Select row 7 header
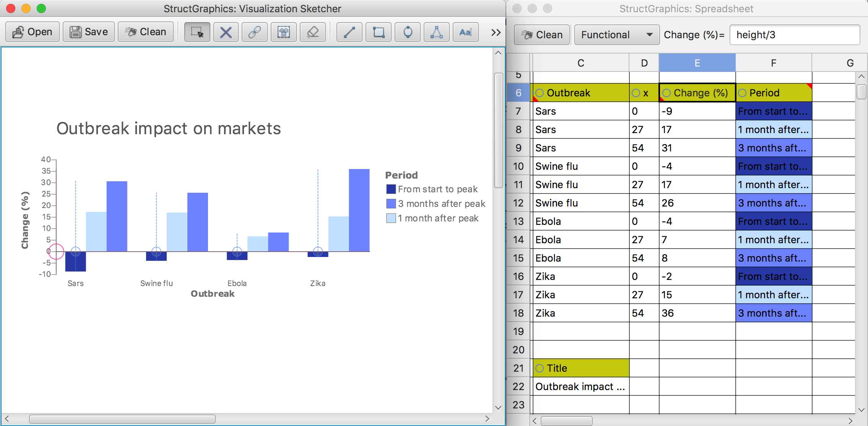This screenshot has height=426, width=868. click(x=519, y=111)
